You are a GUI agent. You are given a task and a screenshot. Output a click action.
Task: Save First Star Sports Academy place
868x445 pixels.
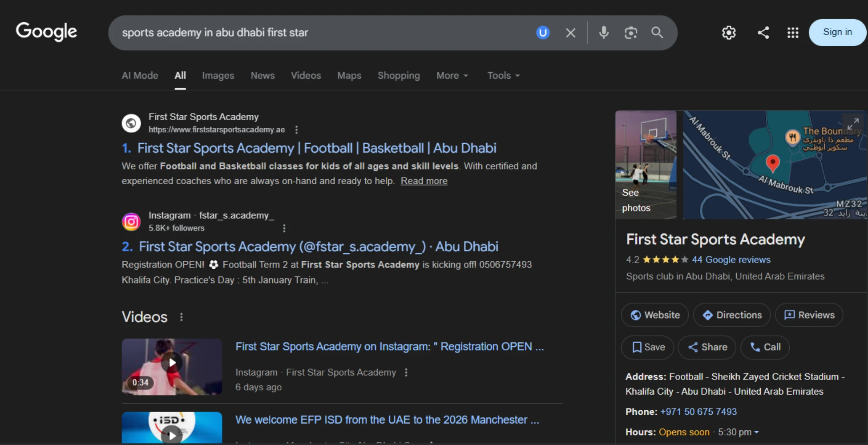648,347
